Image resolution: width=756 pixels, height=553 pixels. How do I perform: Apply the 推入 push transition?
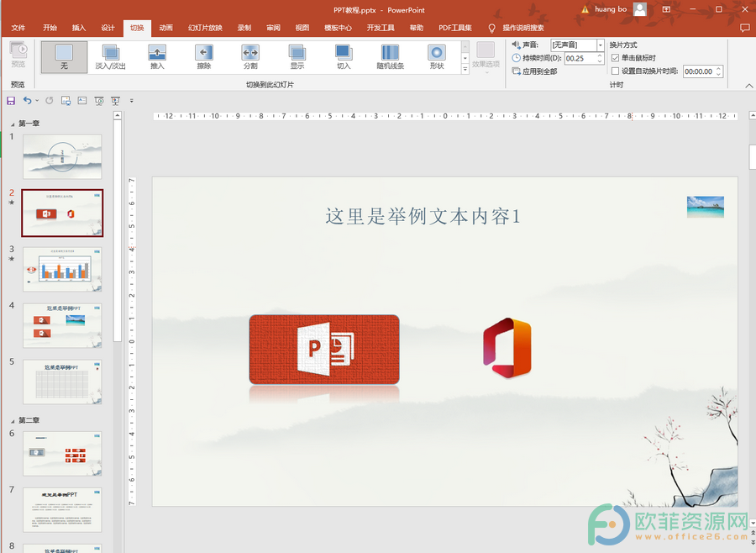tap(157, 57)
